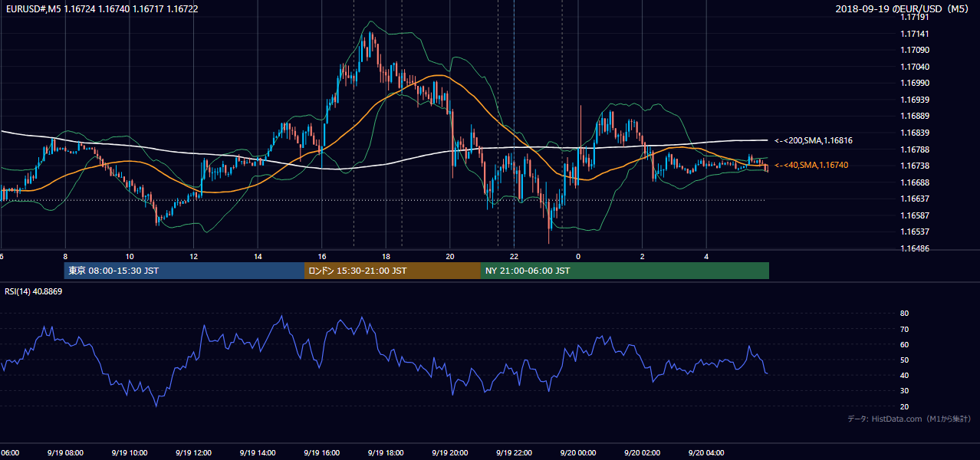Click the RSI(14) 40.8869 indicator label

tap(34, 291)
